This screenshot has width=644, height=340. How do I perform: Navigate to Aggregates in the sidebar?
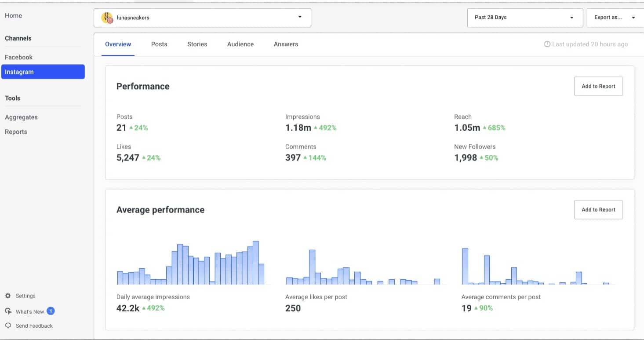[x=21, y=117]
